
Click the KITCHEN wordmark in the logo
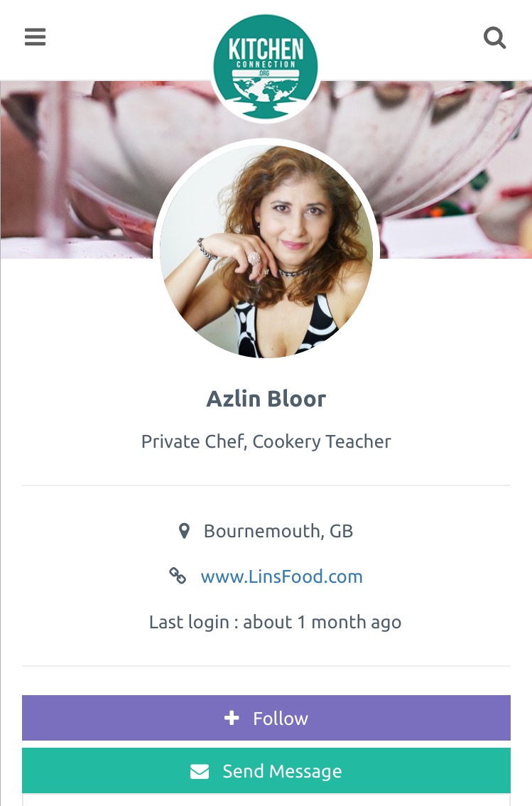pyautogui.click(x=266, y=49)
